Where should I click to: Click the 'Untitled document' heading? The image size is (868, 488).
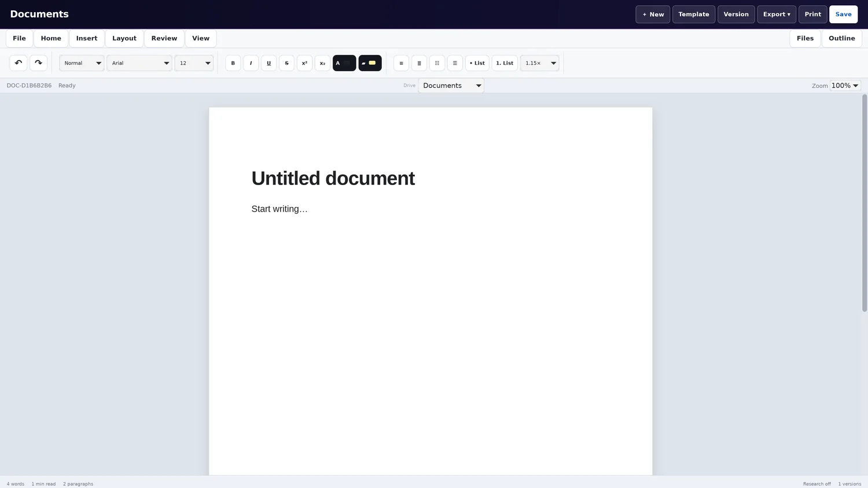click(333, 178)
